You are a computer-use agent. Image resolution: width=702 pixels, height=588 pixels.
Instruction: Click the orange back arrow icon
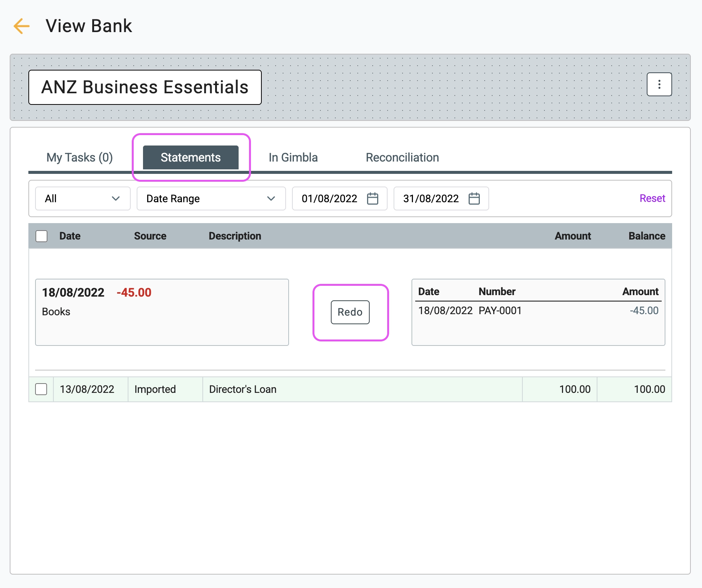click(x=22, y=26)
